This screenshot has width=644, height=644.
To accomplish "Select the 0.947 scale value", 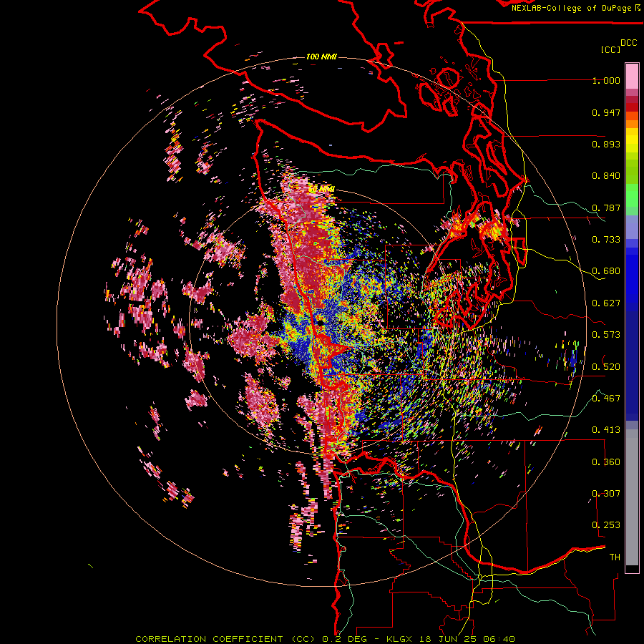I will 606,112.
